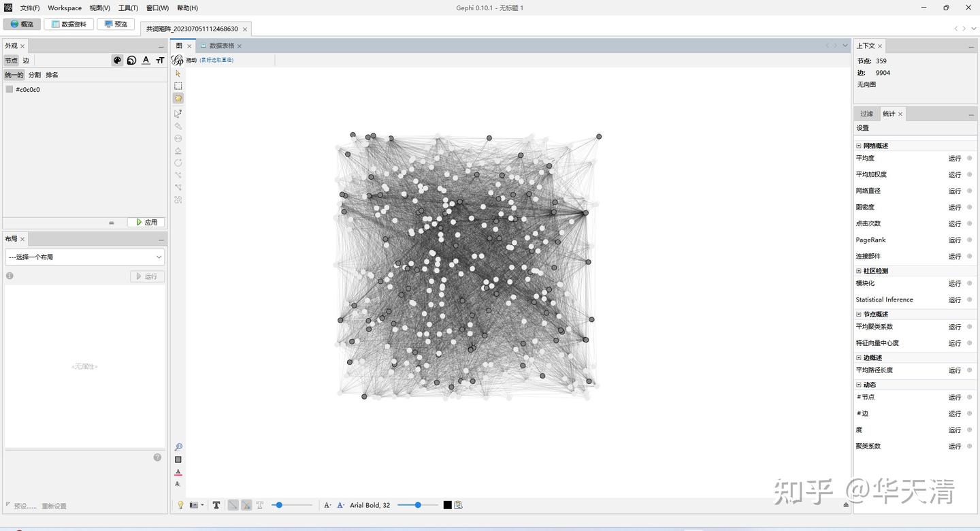
Task: Open the graph tab list chevron
Action: click(x=845, y=46)
